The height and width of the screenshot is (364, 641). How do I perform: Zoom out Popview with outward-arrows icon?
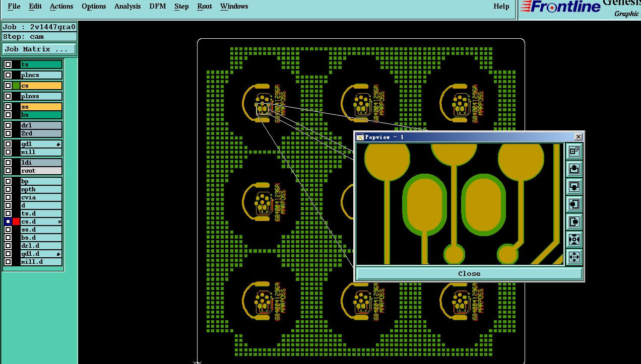point(574,257)
